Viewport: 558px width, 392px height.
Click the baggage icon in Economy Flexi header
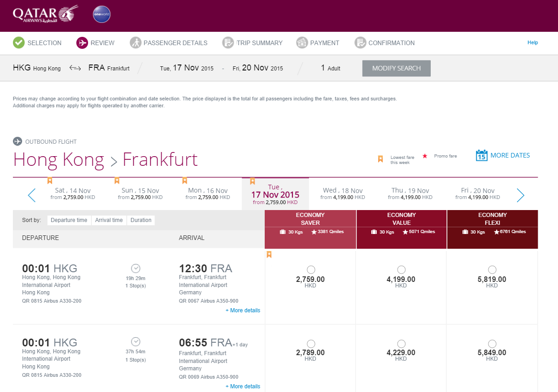[465, 232]
